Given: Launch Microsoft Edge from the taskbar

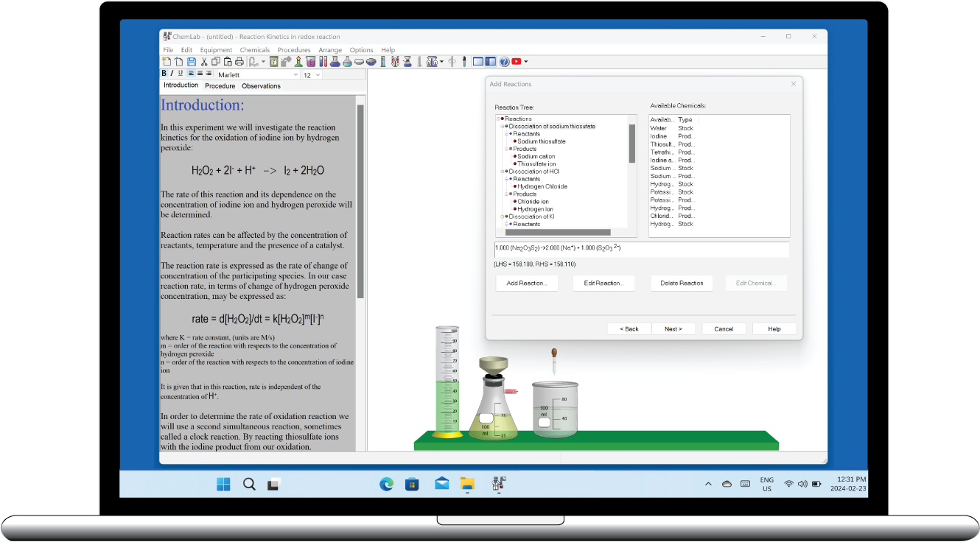Looking at the screenshot, I should point(386,484).
